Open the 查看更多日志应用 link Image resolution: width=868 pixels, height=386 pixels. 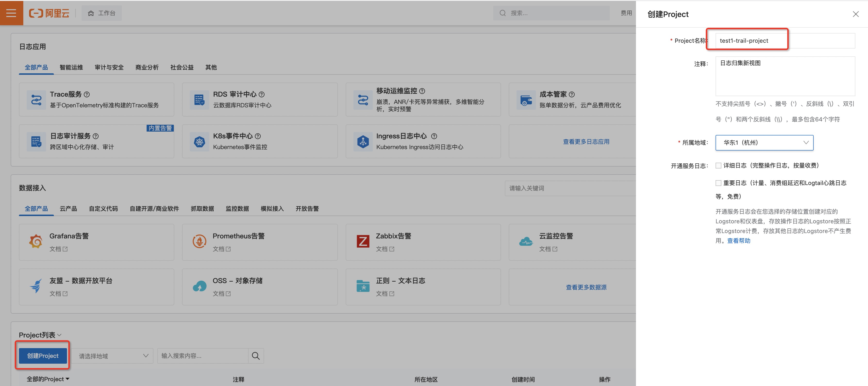click(586, 142)
